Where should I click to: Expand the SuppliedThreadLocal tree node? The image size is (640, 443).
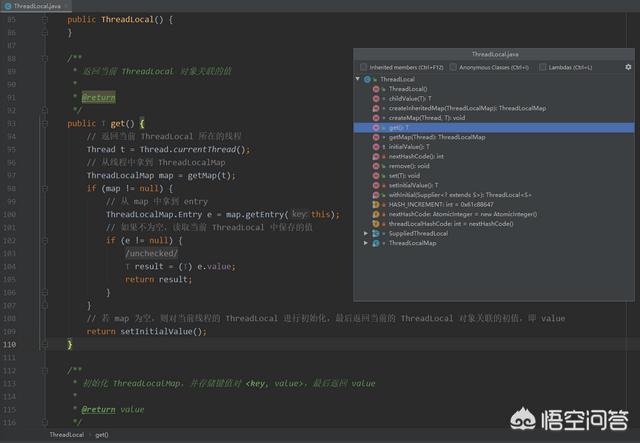(x=367, y=233)
